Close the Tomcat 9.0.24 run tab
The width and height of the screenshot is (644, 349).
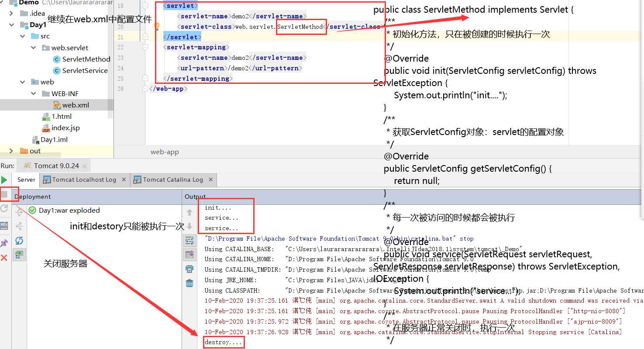pos(84,166)
